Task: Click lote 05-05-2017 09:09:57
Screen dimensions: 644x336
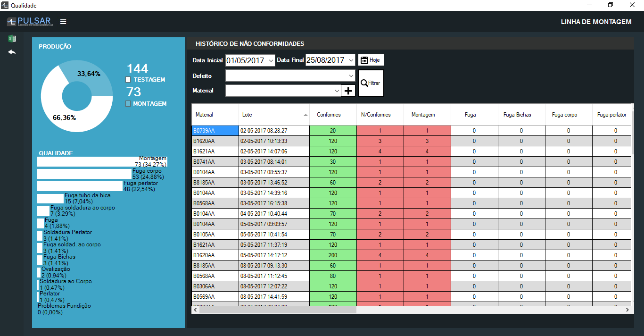Action: 274,224
